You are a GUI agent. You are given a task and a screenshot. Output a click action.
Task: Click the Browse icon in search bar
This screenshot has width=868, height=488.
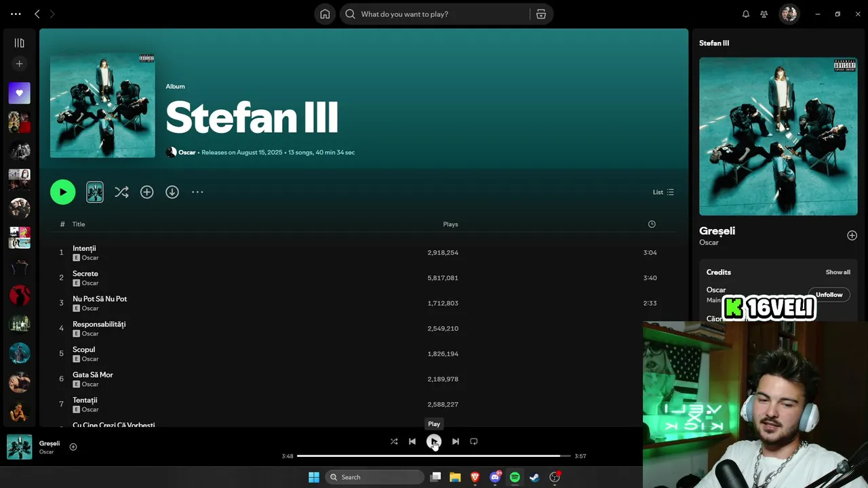click(x=541, y=14)
